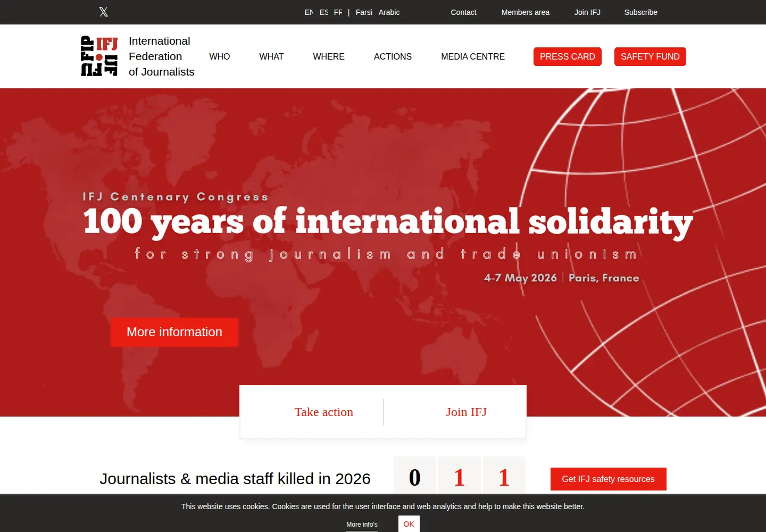Switch language to FR
Viewport: 766px width, 532px height.
[x=338, y=12]
